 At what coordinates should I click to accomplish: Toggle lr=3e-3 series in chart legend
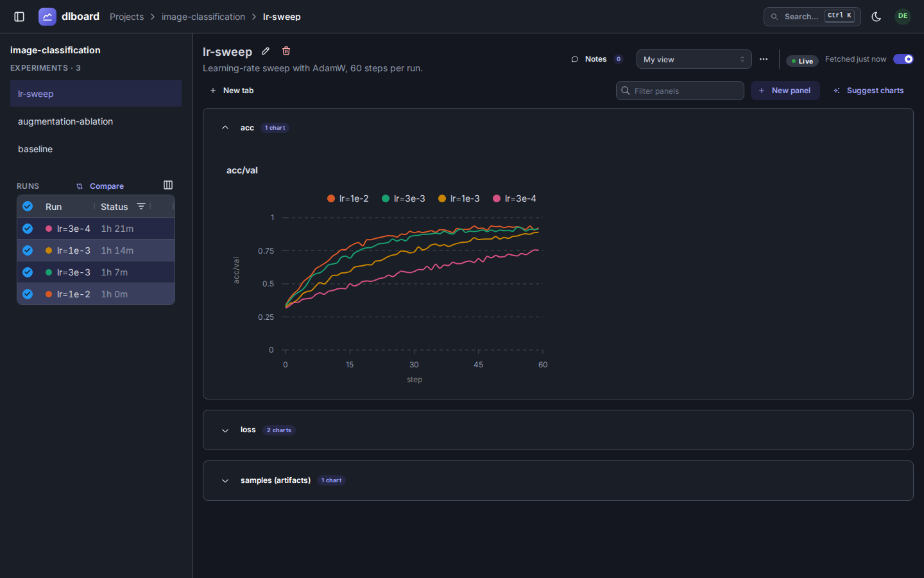point(403,198)
